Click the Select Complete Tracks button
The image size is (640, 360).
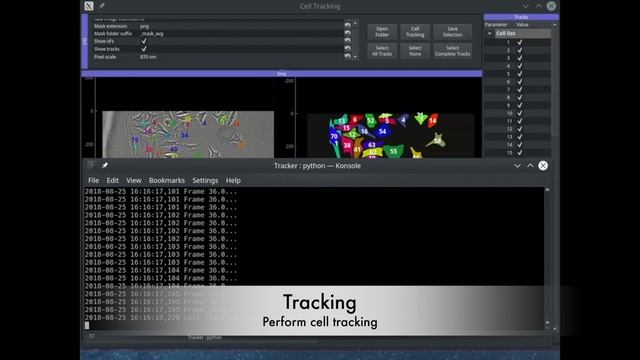tap(452, 51)
